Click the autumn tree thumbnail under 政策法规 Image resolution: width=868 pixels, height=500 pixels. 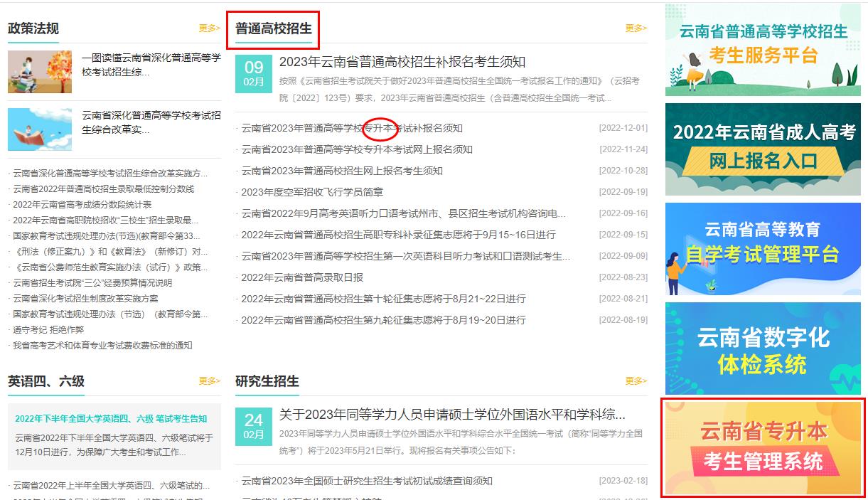pos(40,72)
